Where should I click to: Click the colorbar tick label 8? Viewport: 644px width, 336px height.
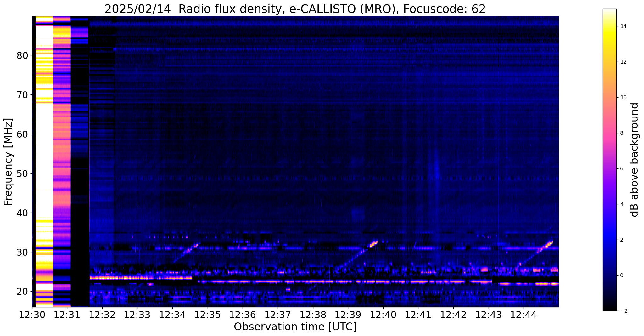pos(621,133)
